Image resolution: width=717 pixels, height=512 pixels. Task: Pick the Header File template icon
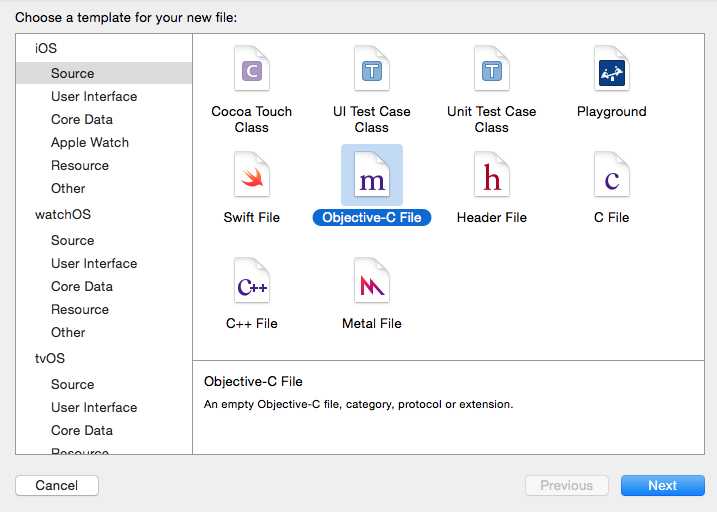[492, 177]
